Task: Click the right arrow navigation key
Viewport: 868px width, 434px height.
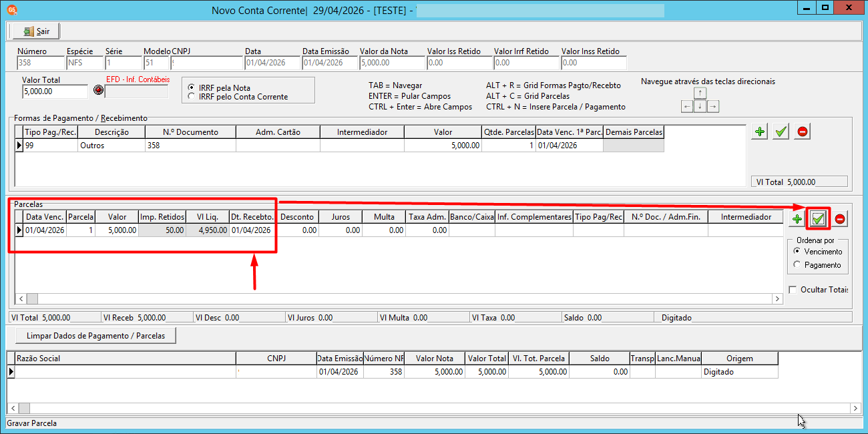Action: point(712,106)
